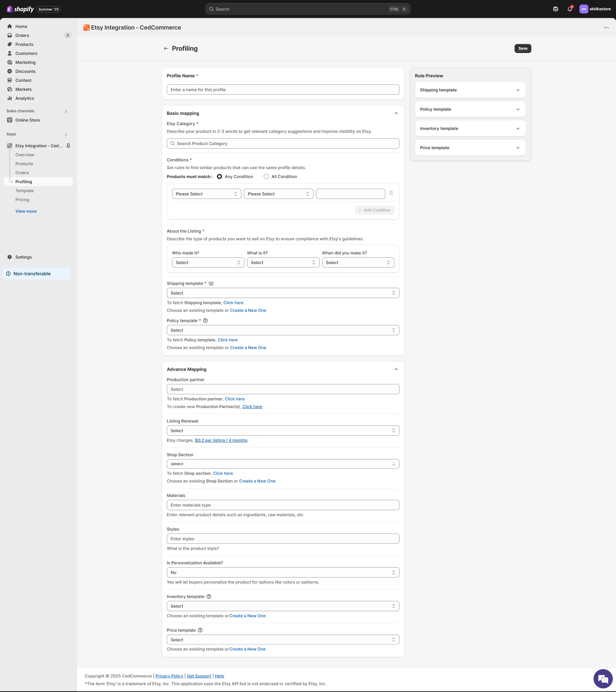This screenshot has height=692, width=616.
Task: Collapse the Advance Mapping section
Action: coord(396,369)
